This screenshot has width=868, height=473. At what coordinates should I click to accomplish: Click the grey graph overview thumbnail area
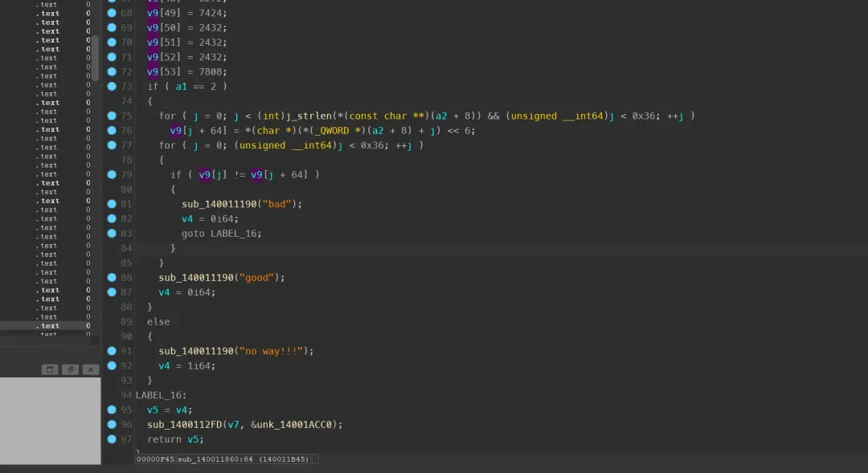[x=51, y=421]
